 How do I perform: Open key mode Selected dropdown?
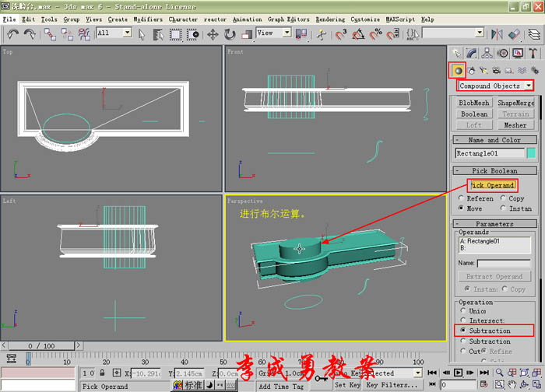click(417, 373)
